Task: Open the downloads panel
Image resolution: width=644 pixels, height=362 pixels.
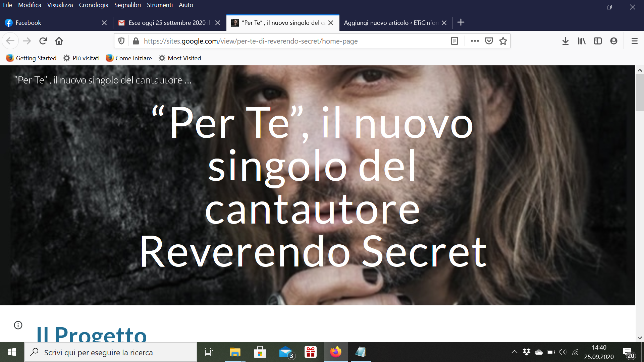Action: (x=566, y=41)
